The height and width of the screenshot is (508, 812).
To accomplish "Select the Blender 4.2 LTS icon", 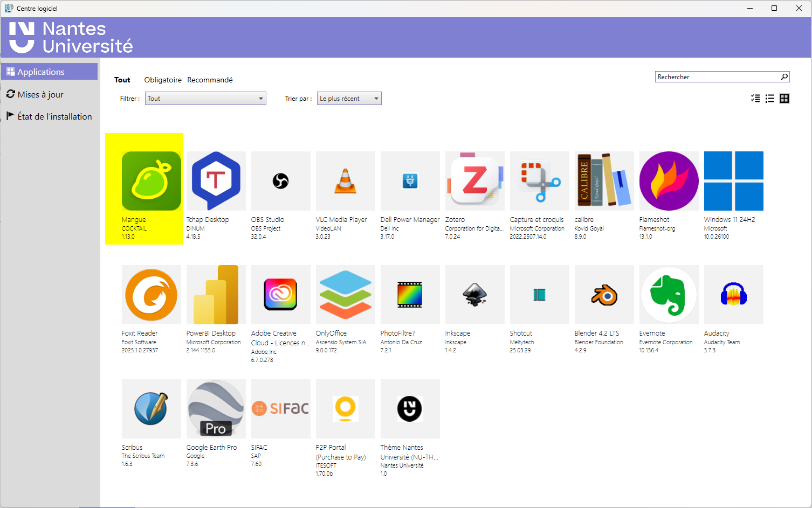I will pyautogui.click(x=604, y=295).
